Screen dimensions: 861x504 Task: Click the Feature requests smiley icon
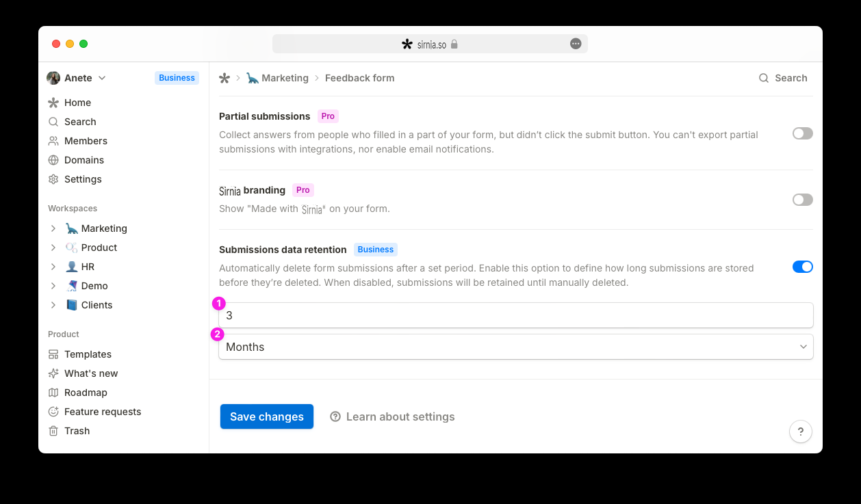click(x=53, y=412)
